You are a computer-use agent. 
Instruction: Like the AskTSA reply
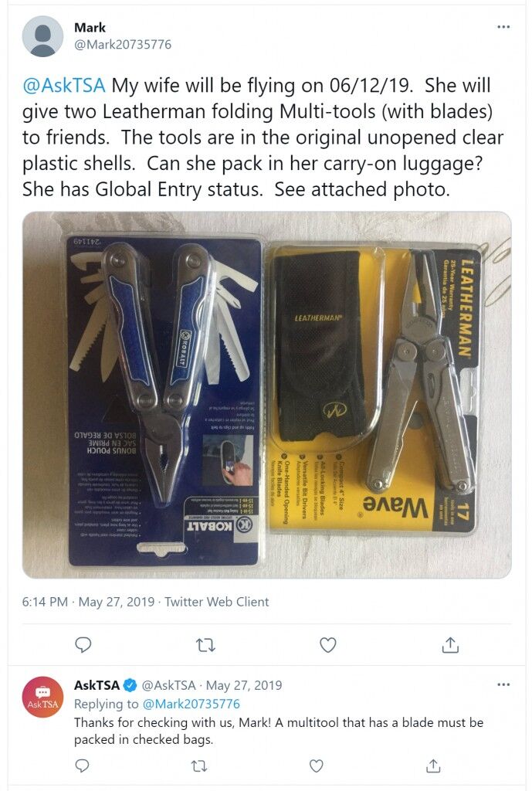tap(316, 766)
